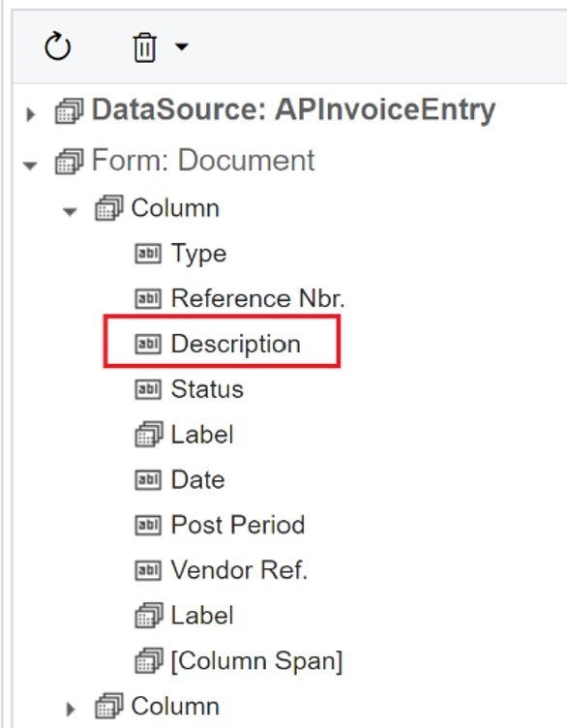The height and width of the screenshot is (728, 567).
Task: Expand the DataSource: APInvoiceEntry node
Action: (30, 114)
